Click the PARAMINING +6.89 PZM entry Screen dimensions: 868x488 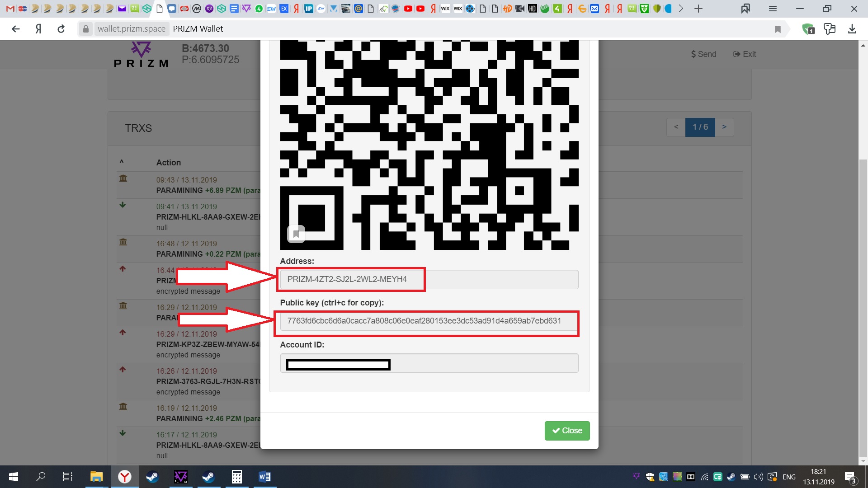208,190
